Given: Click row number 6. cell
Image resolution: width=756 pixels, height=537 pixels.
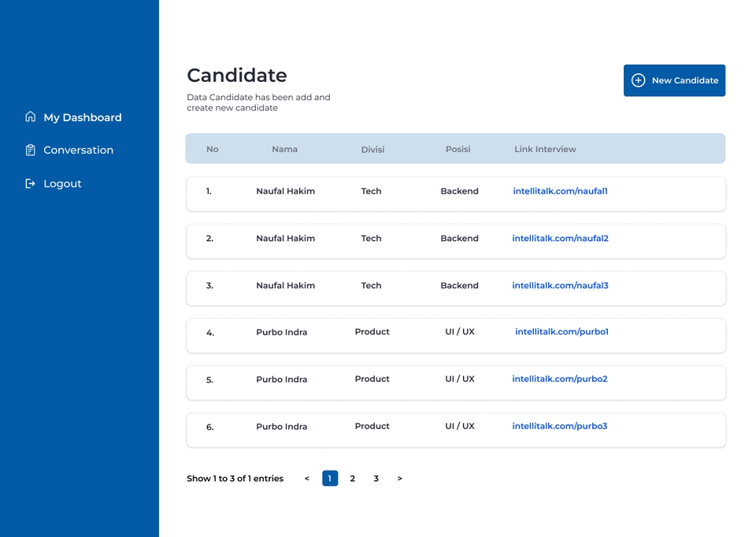Looking at the screenshot, I should [210, 427].
